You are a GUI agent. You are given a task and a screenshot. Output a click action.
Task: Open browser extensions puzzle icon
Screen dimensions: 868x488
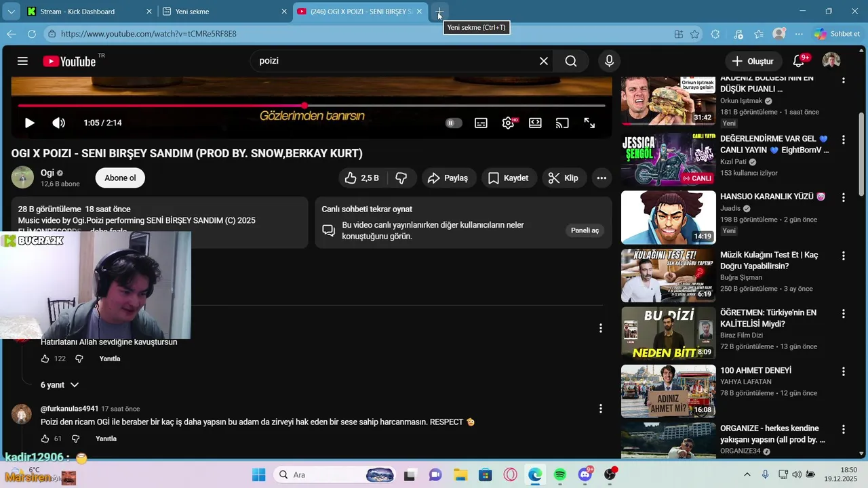[715, 34]
